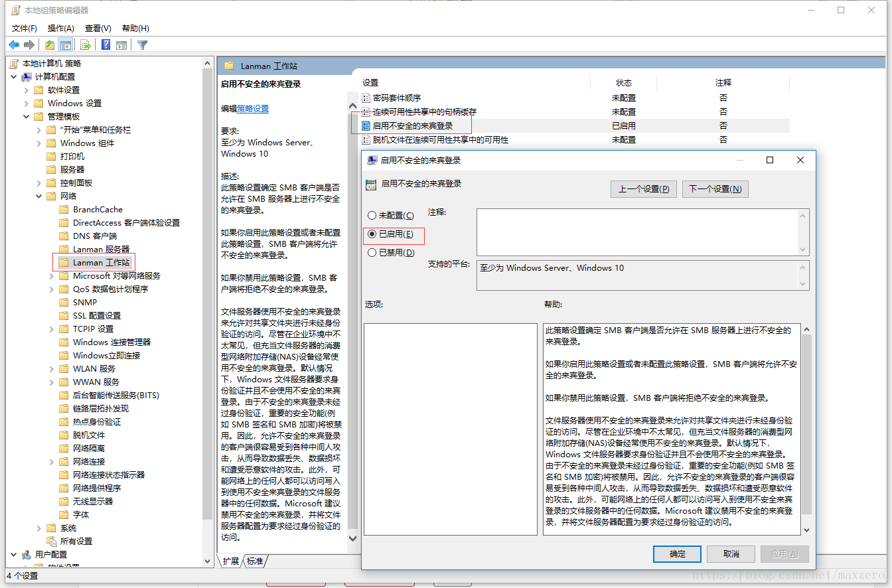The image size is (892, 588).
Task: Click the folder icon for 脱机文件 in tree
Action: tap(64, 435)
